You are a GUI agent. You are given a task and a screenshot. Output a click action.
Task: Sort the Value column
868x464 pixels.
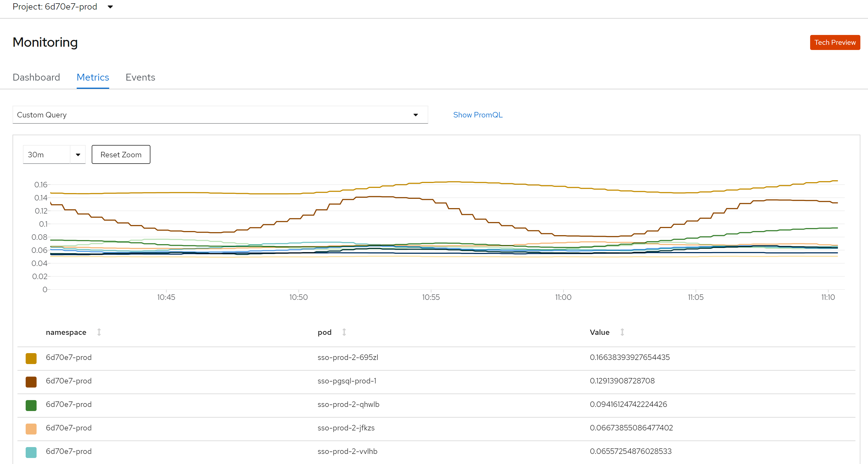(622, 332)
